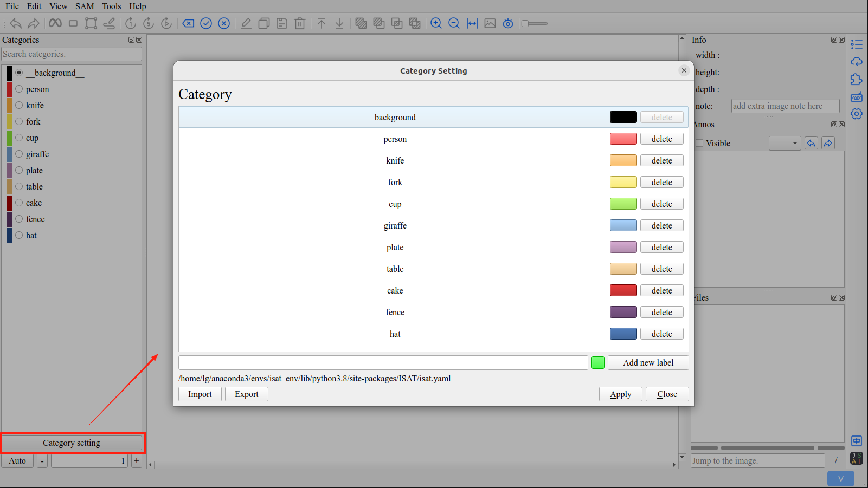The image size is (868, 488).
Task: Click the circled X cancel annotation icon
Action: [224, 23]
